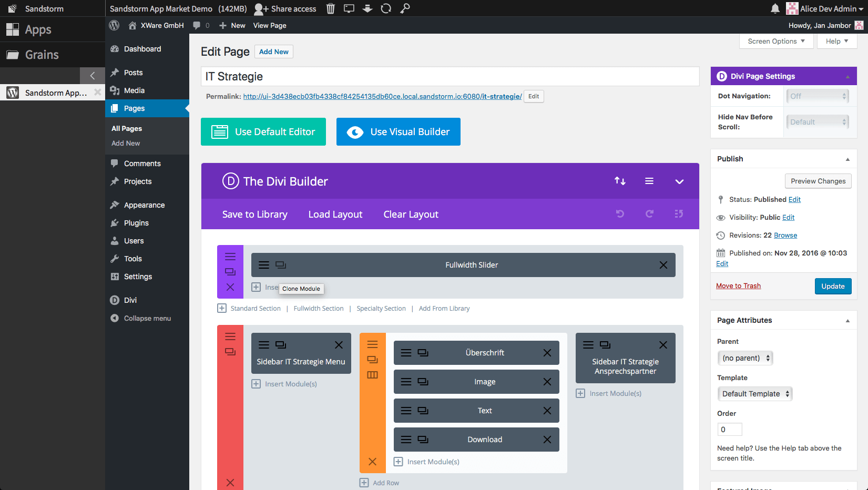Click the page title field IT Strategie

(x=450, y=76)
